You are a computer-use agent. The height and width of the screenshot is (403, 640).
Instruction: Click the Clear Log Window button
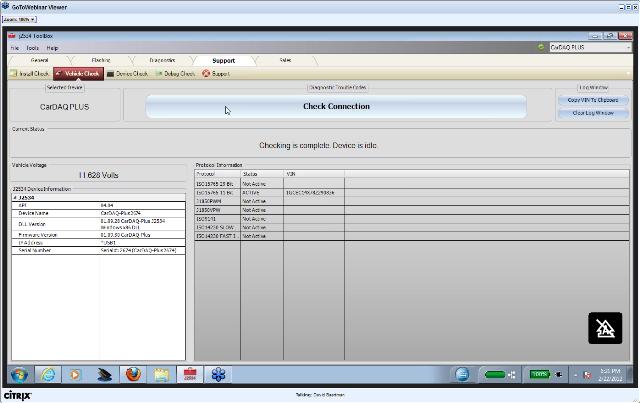(593, 113)
